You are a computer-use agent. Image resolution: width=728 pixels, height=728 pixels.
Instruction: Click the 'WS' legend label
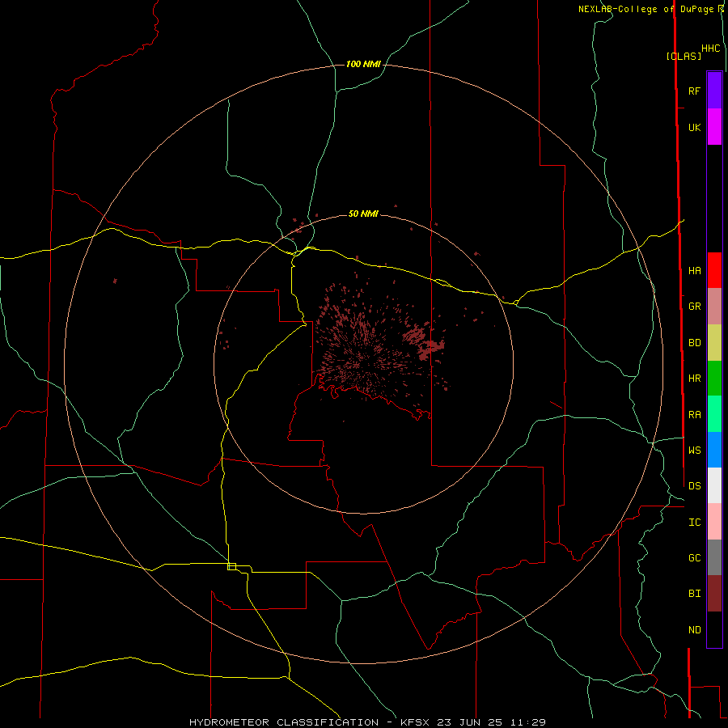(695, 451)
